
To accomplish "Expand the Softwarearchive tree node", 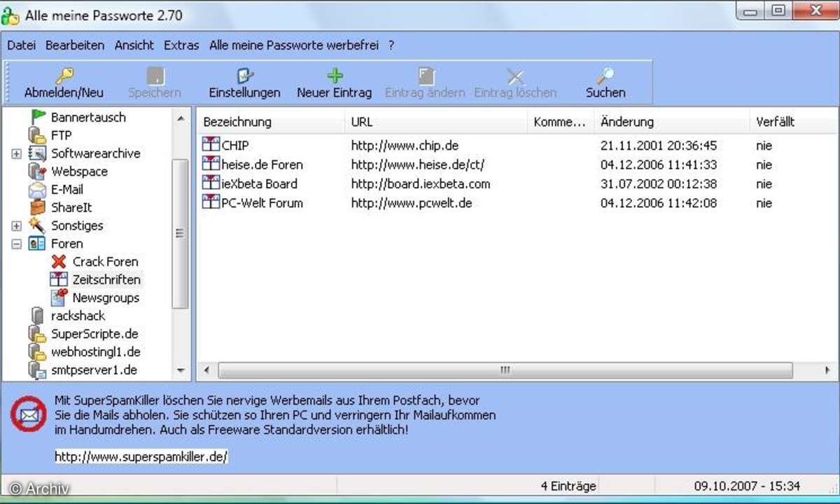I will pyautogui.click(x=17, y=153).
